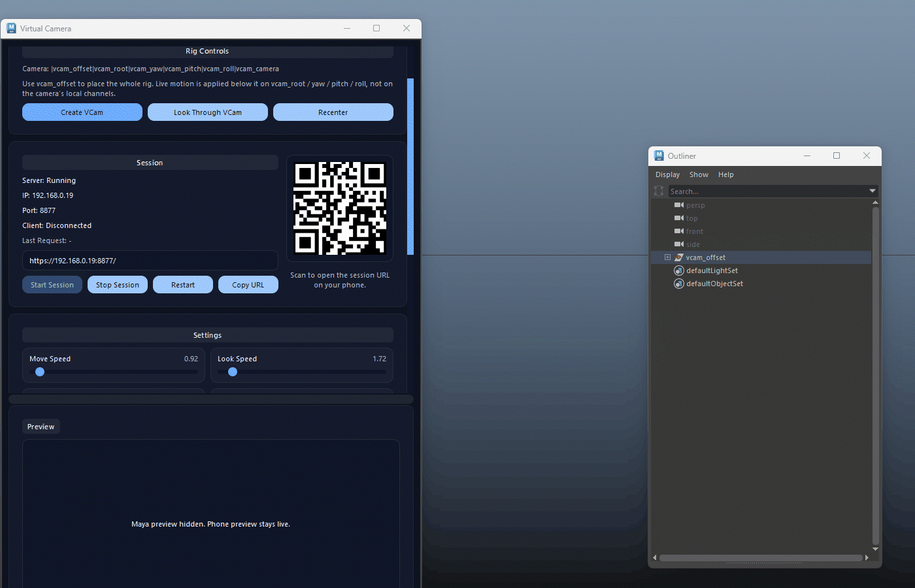The width and height of the screenshot is (915, 588).
Task: Click Maya icon in Outliner title bar
Action: pos(659,155)
